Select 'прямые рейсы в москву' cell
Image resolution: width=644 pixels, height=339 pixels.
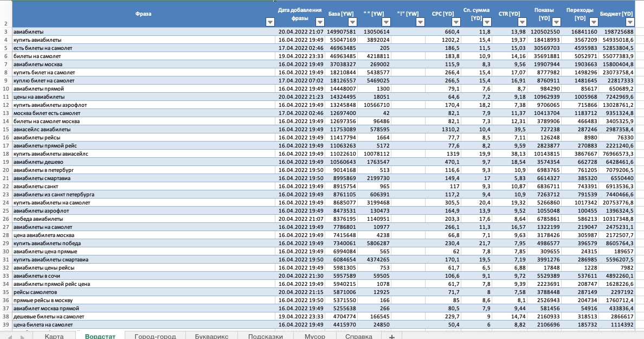143,300
